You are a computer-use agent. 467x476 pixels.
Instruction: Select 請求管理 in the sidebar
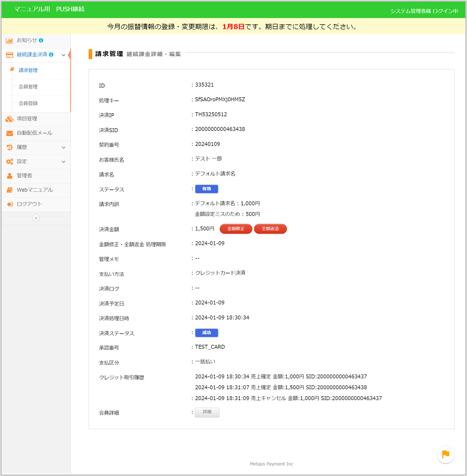point(28,70)
